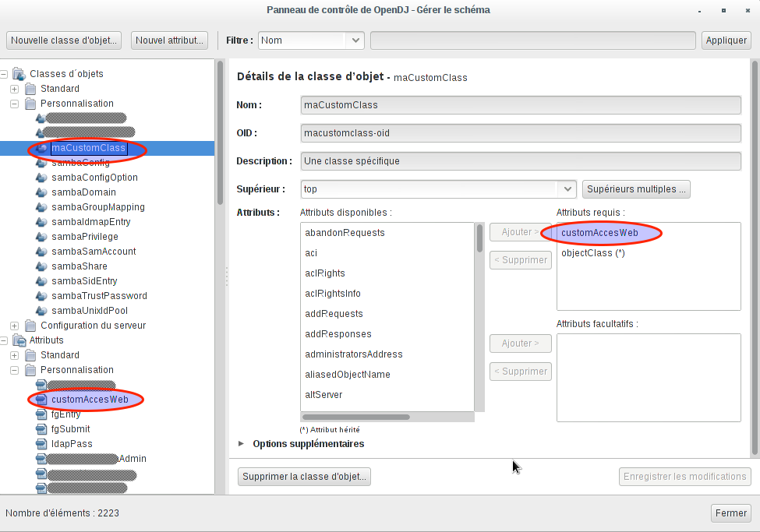Click the sambaTrustPassword class icon
Image resolution: width=760 pixels, height=532 pixels.
[x=41, y=296]
